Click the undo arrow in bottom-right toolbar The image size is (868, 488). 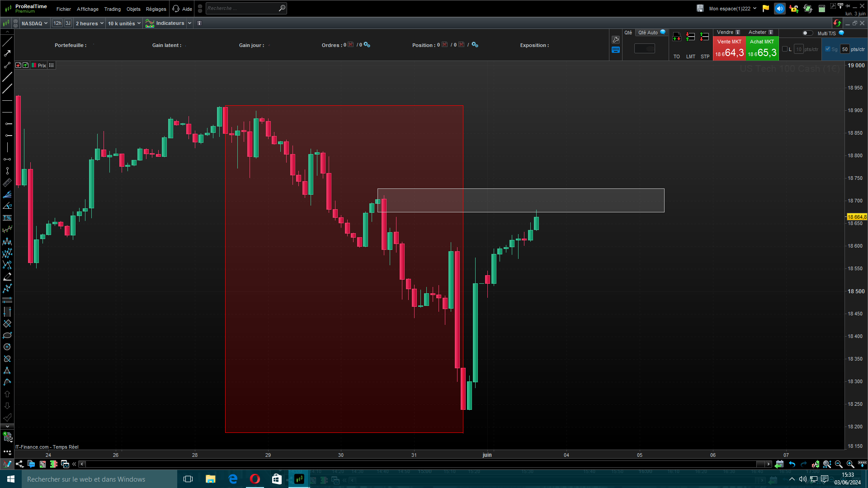point(792,464)
